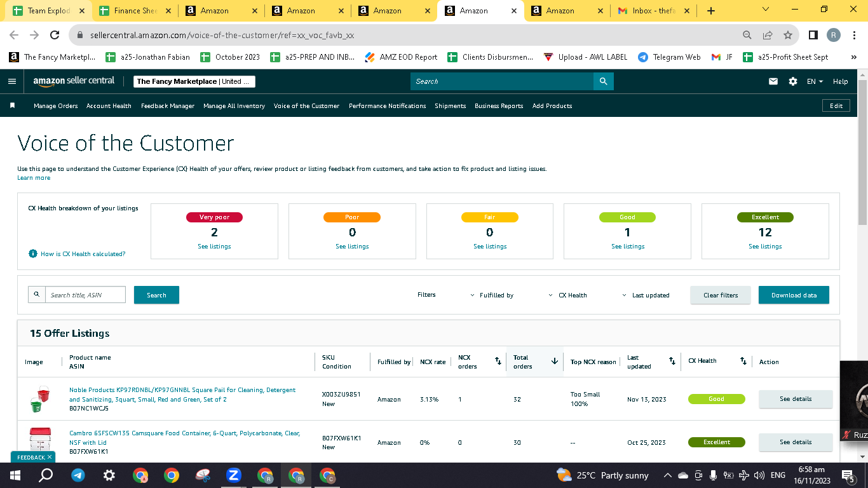Open the How is CX Health calculated link
The width and height of the screenshot is (868, 488).
[83, 254]
